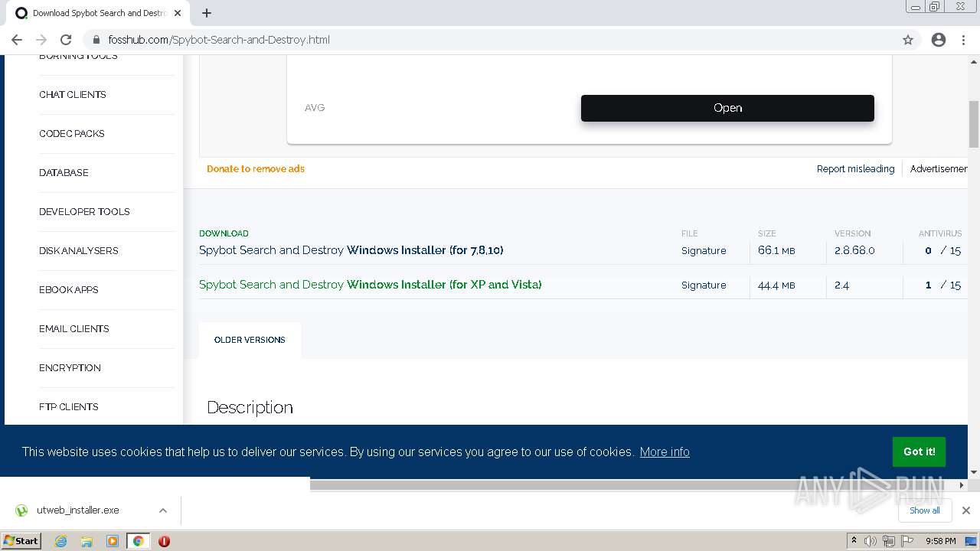Viewport: 980px width, 551px height.
Task: Click the Description heading
Action: click(x=250, y=408)
